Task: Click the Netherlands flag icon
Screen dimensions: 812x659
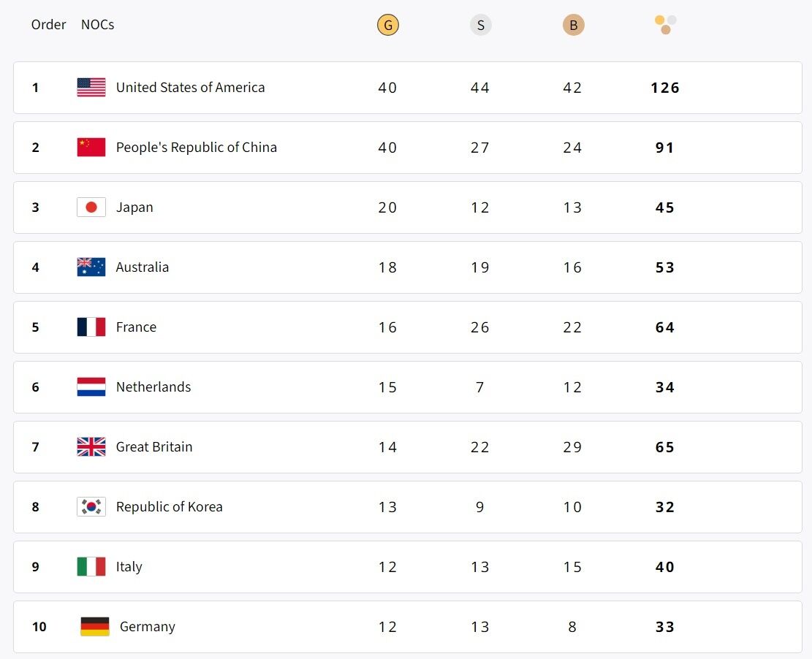Action: click(91, 387)
